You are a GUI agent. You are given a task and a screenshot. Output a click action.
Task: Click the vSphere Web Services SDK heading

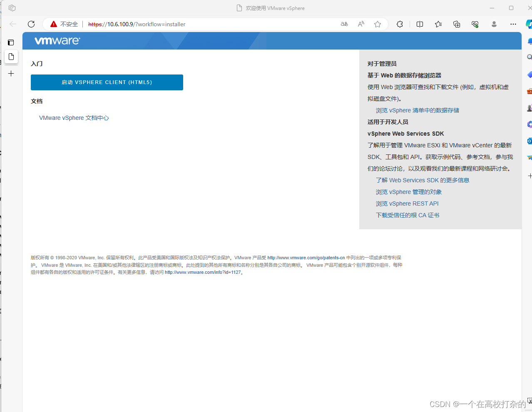[406, 134]
